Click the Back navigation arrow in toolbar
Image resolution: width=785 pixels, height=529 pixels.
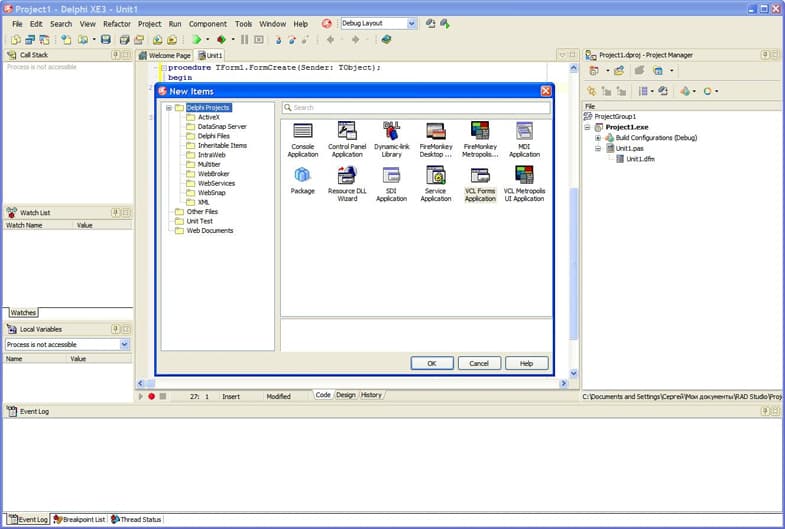(x=330, y=40)
